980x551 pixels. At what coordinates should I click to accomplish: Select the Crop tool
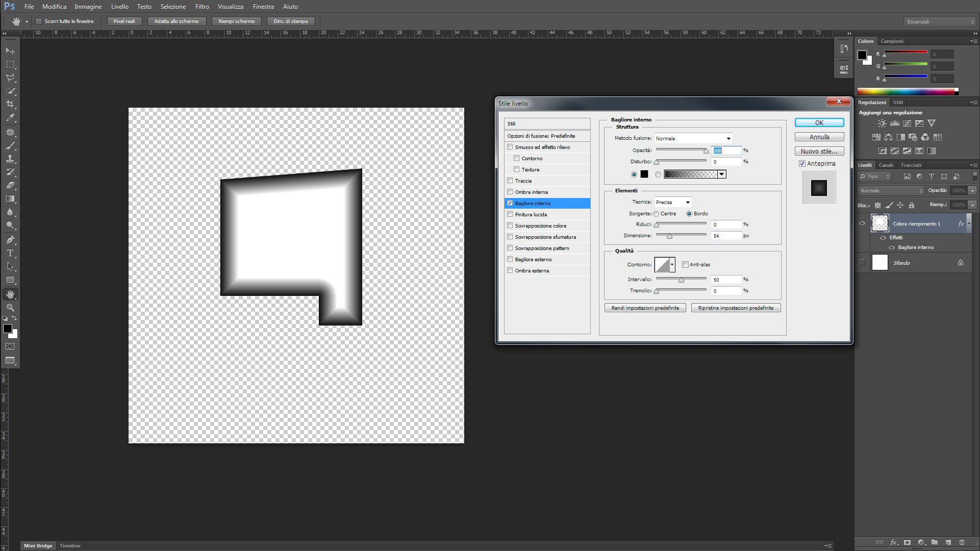click(10, 104)
